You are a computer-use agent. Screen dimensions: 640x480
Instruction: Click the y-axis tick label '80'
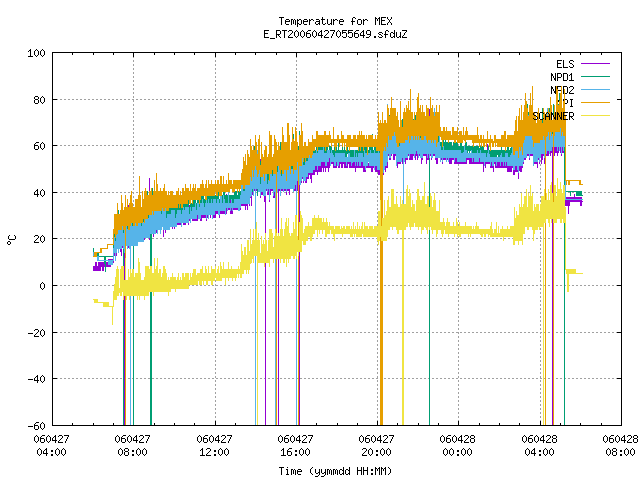tap(39, 100)
